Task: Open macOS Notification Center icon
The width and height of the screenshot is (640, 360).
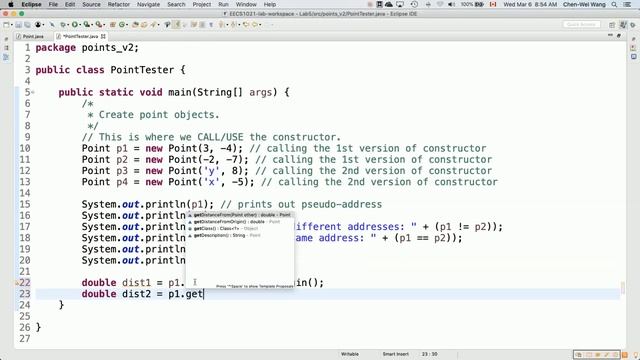Action: pos(628,4)
